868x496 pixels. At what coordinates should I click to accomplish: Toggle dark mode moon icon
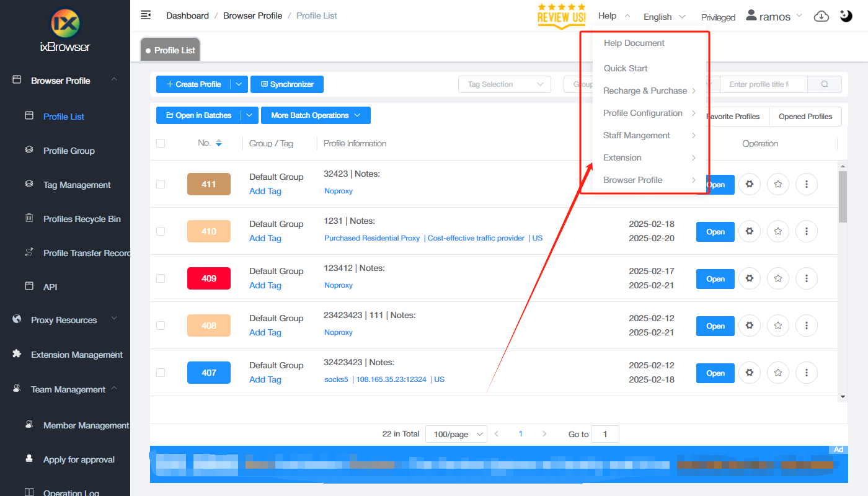[846, 16]
